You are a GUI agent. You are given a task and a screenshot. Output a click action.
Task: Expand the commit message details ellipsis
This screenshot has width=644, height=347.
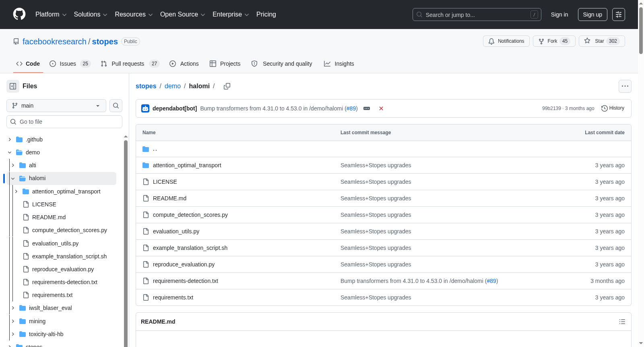point(367,108)
